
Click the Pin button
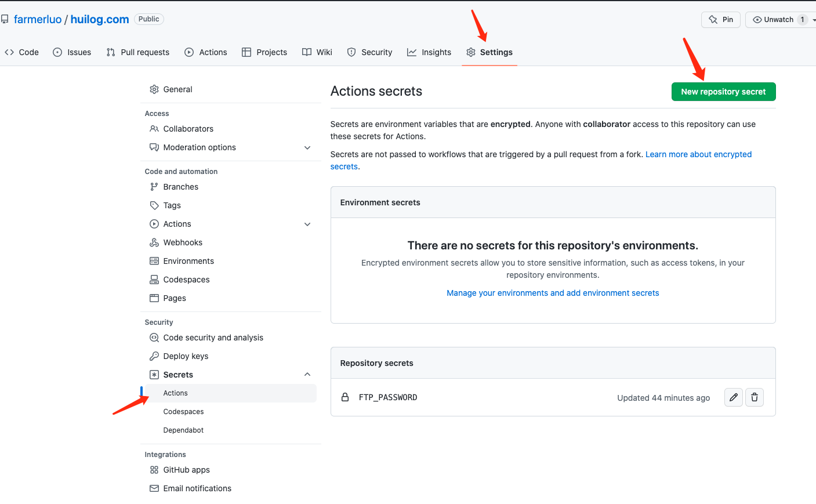coord(721,19)
